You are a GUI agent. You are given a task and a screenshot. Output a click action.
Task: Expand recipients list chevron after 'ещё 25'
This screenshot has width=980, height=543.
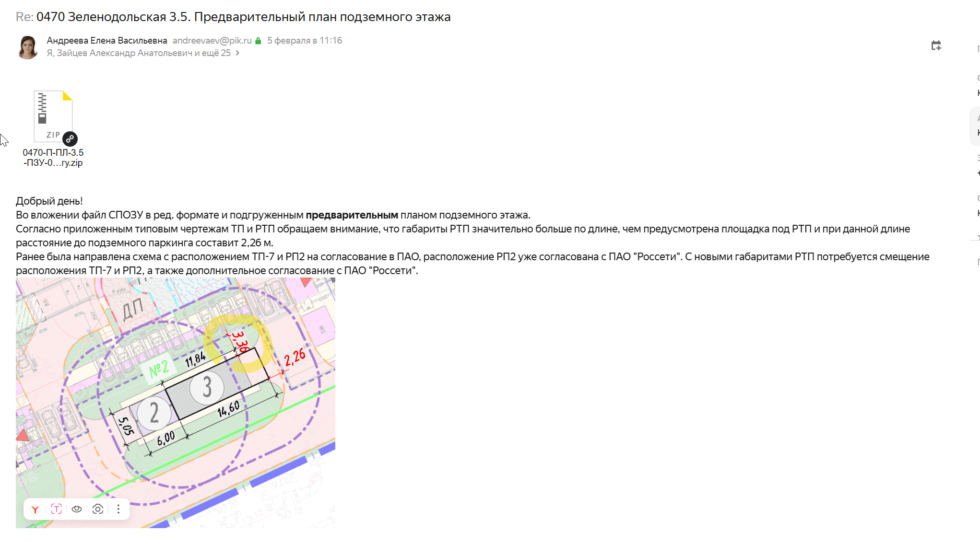tap(237, 53)
